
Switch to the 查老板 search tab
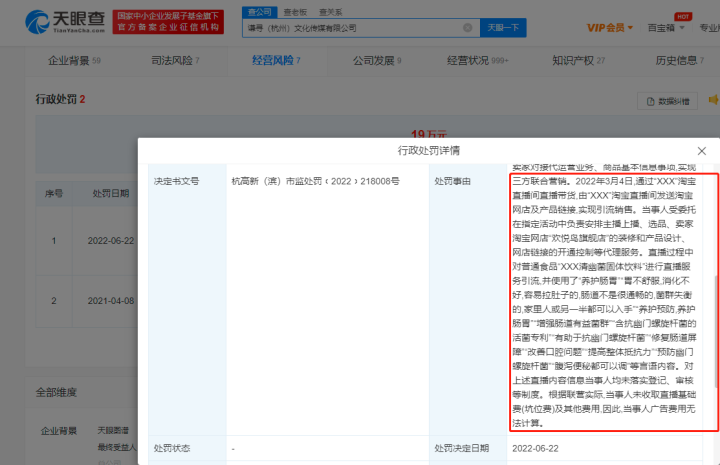[295, 12]
